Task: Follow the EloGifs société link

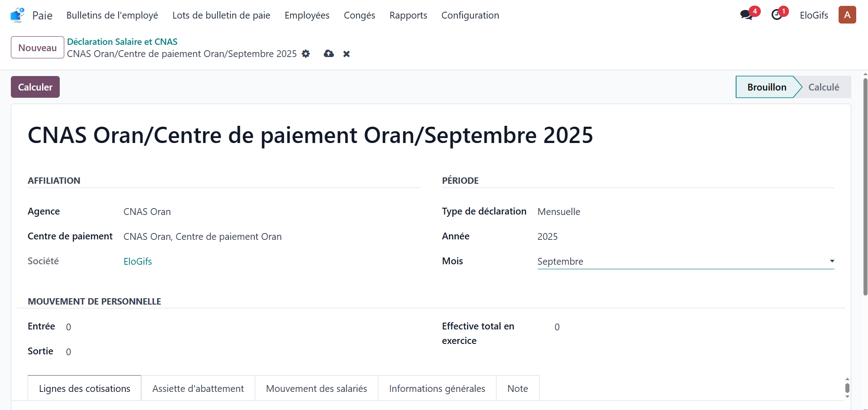Action: (138, 261)
